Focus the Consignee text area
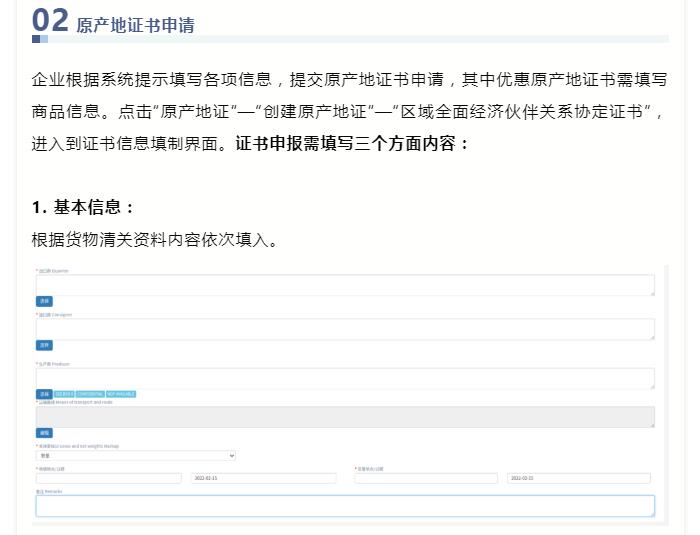 [x=344, y=329]
